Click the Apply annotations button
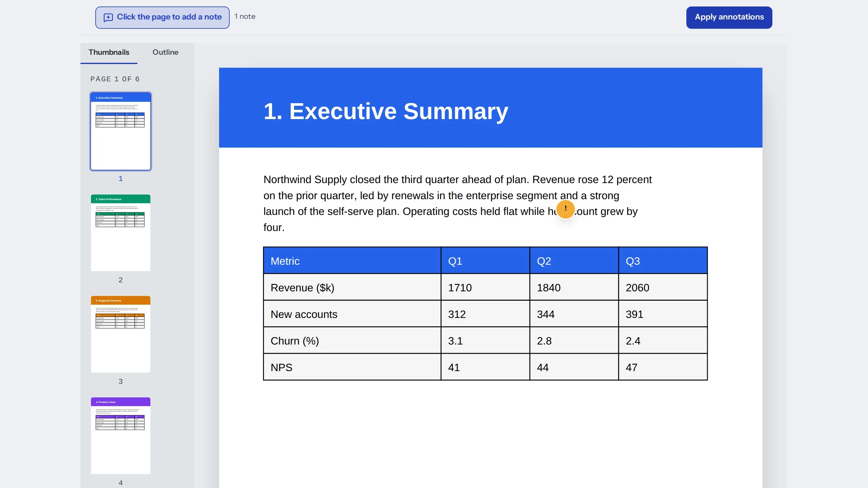Screen dimensions: 868x488 coord(729,18)
